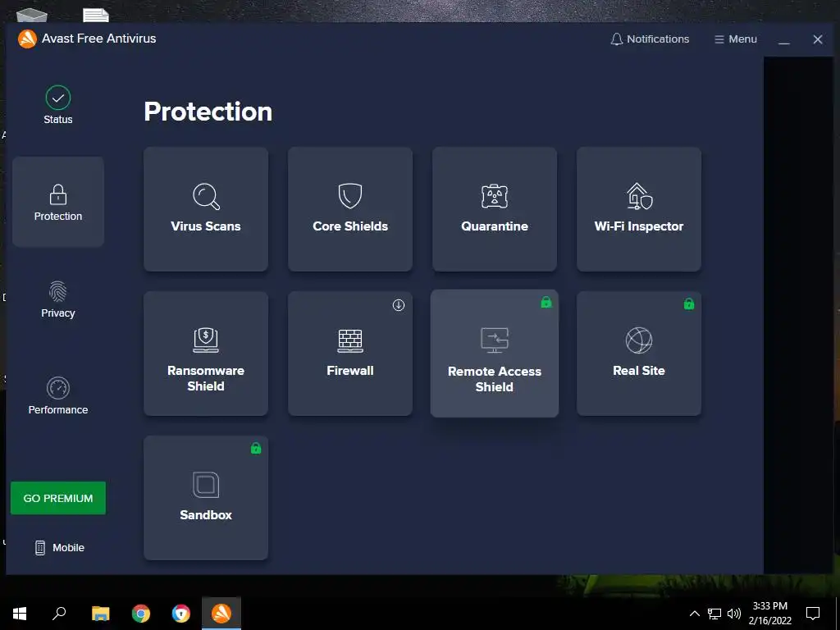Select Protection in the sidebar
Viewport: 840px width, 630px height.
[58, 202]
